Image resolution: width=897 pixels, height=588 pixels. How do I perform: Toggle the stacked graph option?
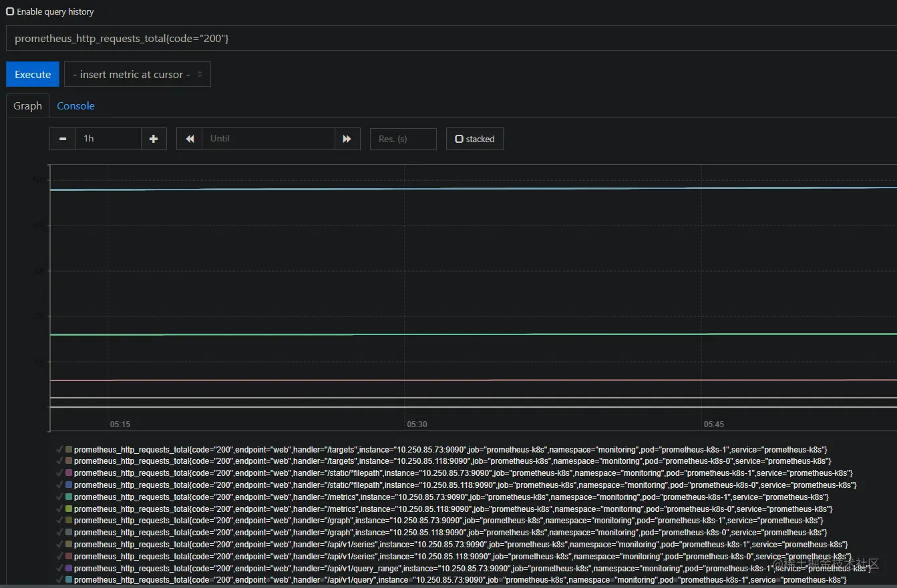(475, 139)
